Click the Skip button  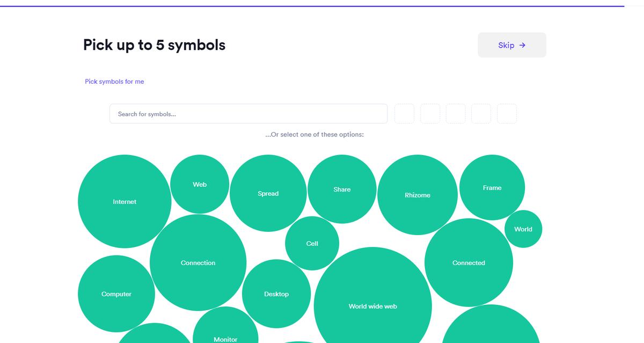511,45
